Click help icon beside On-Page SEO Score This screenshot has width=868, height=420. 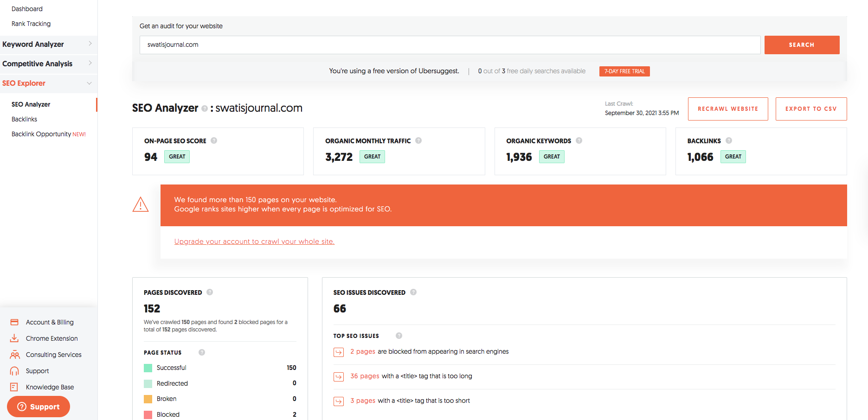(214, 140)
